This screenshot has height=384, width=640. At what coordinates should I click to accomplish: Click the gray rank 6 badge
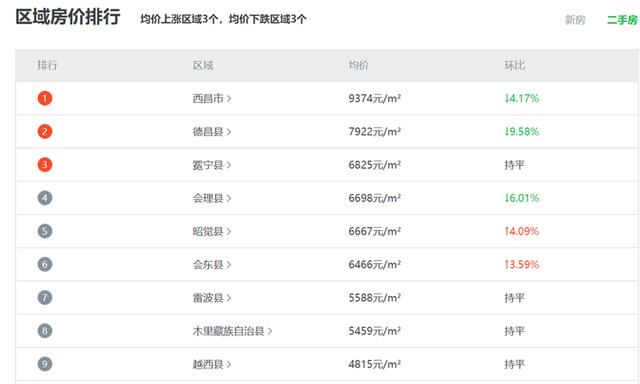tap(45, 264)
